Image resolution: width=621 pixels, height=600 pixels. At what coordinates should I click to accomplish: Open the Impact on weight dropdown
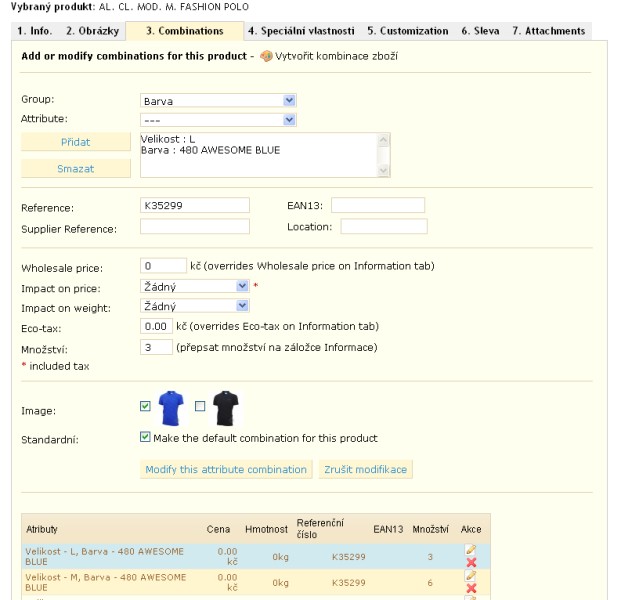(x=195, y=306)
